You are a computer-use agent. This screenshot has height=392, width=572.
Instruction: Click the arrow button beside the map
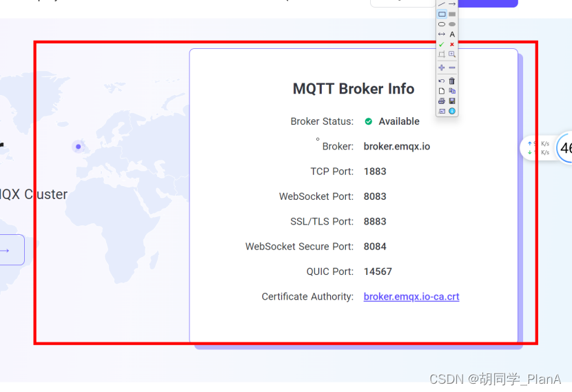[x=11, y=250]
